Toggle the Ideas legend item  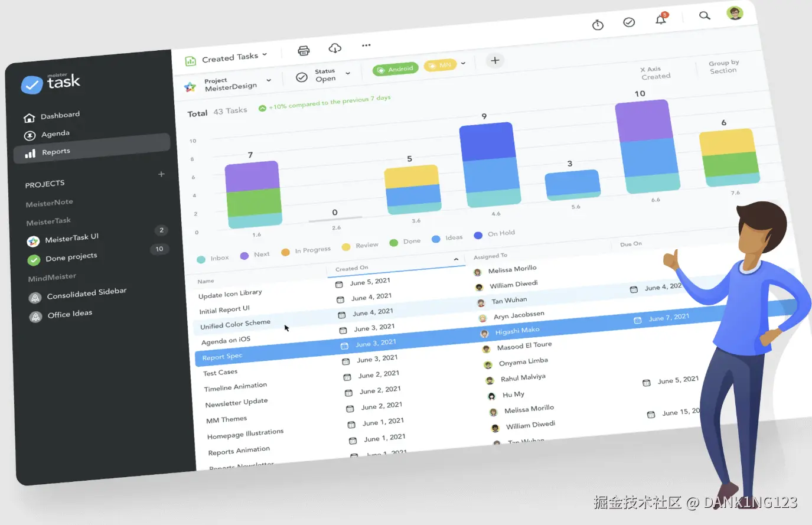click(447, 238)
